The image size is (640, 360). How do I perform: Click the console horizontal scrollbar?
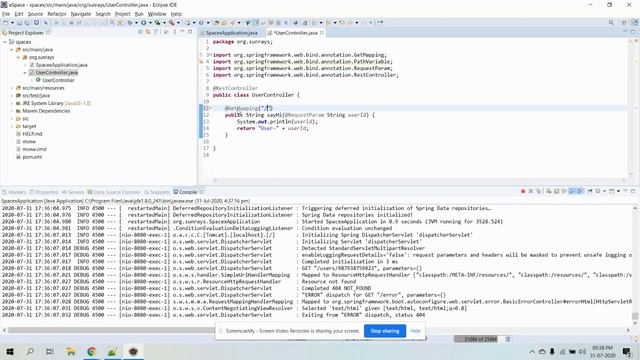[x=316, y=330]
